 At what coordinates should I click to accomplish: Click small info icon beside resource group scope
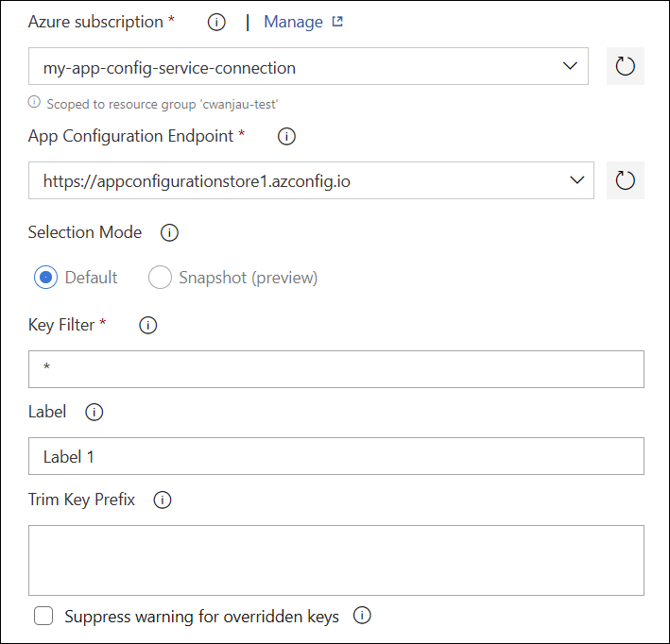tap(34, 103)
